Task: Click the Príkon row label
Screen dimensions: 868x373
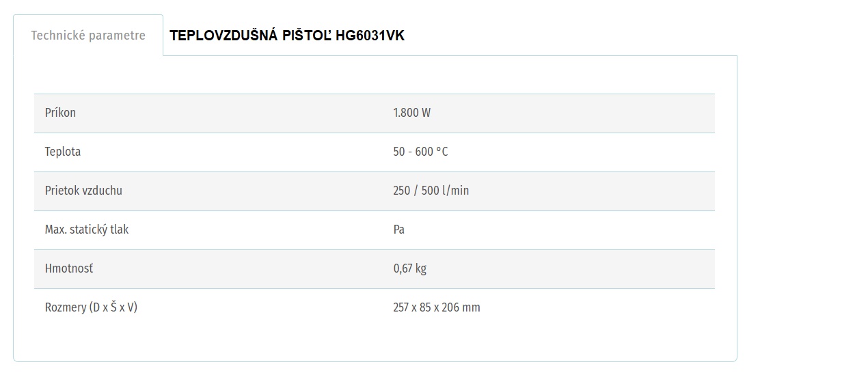Action: (x=60, y=113)
